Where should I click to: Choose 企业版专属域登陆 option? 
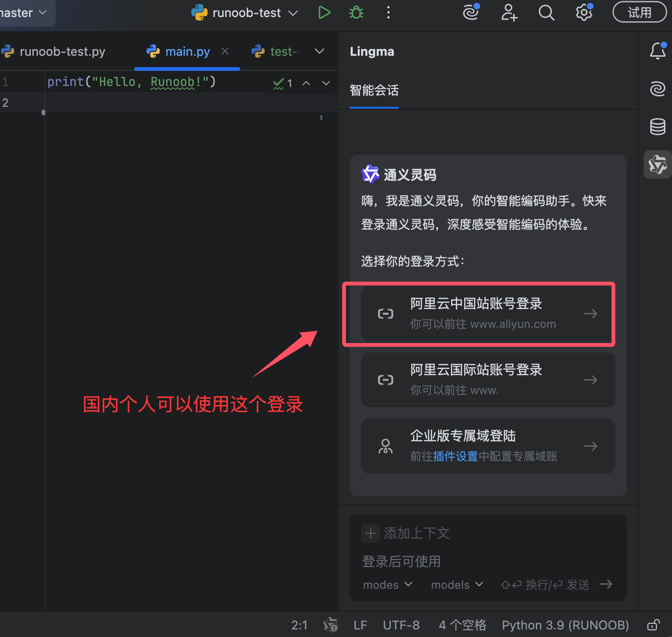[x=488, y=446]
